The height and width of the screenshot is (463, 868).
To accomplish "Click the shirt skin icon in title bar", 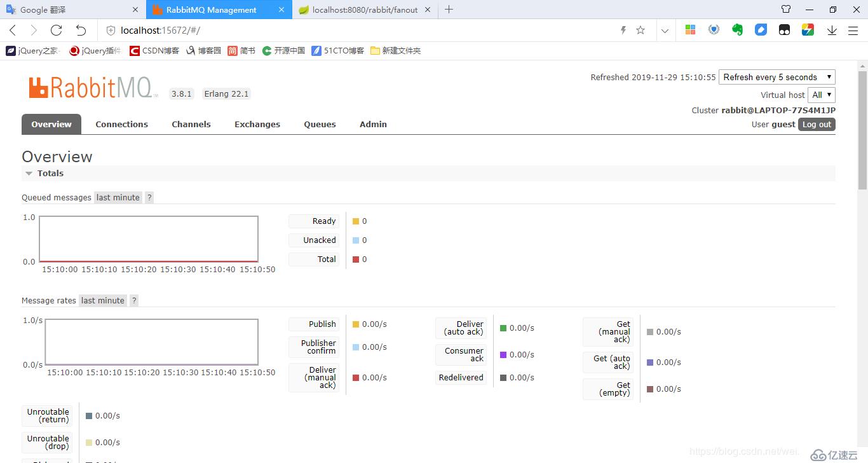I will coord(786,10).
